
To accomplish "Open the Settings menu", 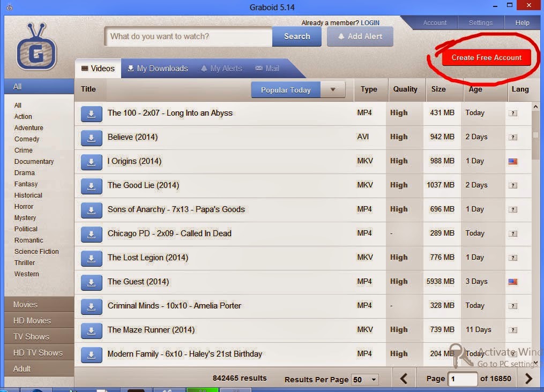I will [x=481, y=23].
